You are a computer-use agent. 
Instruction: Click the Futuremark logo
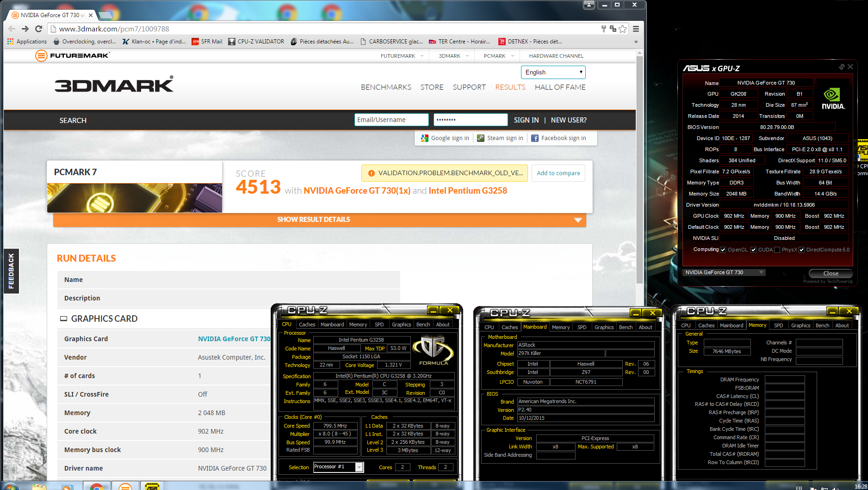pos(73,55)
